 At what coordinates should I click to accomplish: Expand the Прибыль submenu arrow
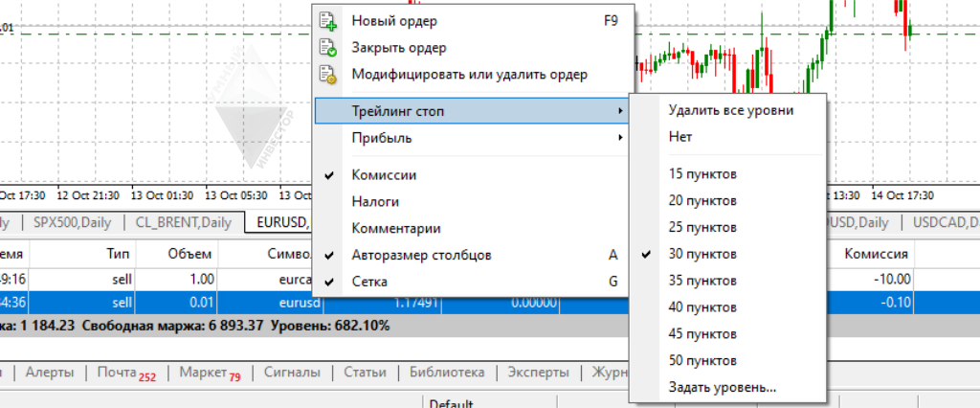(x=620, y=139)
